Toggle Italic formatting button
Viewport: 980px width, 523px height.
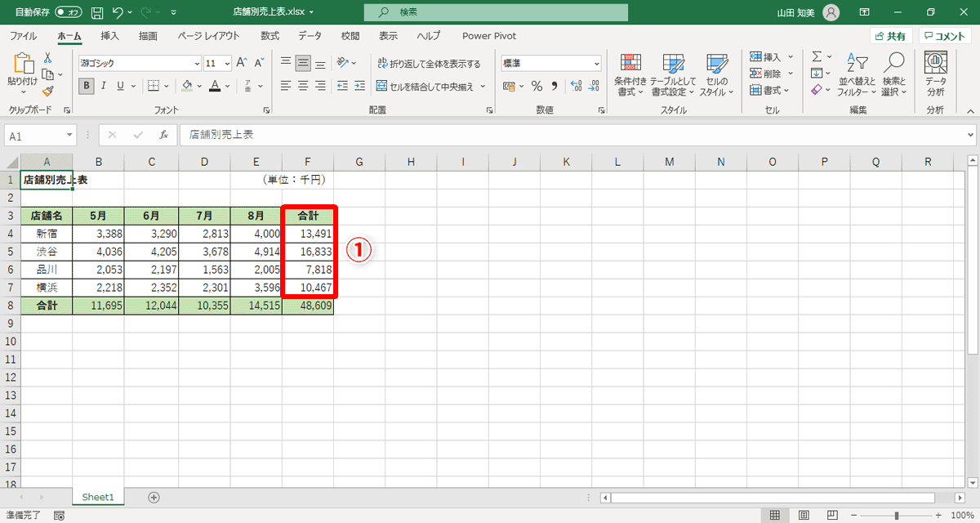(104, 85)
